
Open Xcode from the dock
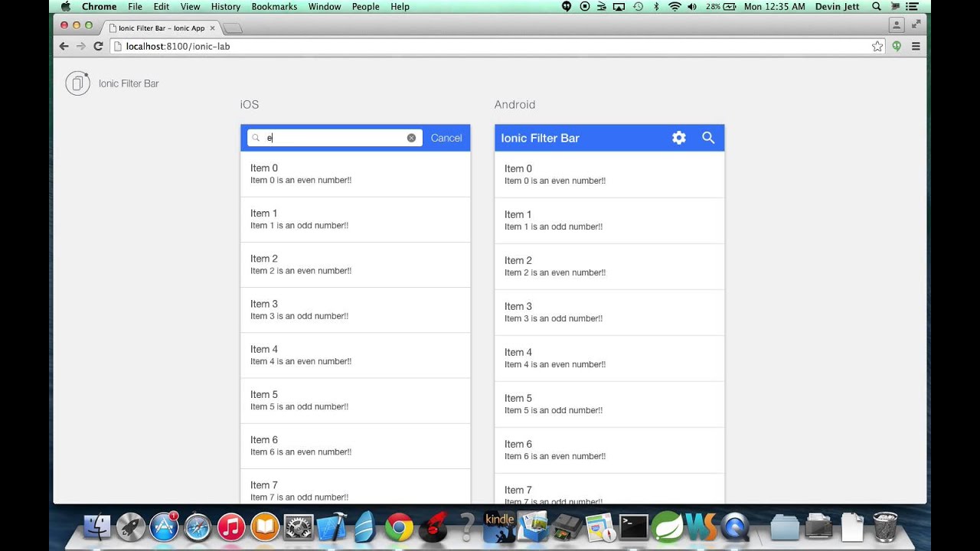(332, 527)
